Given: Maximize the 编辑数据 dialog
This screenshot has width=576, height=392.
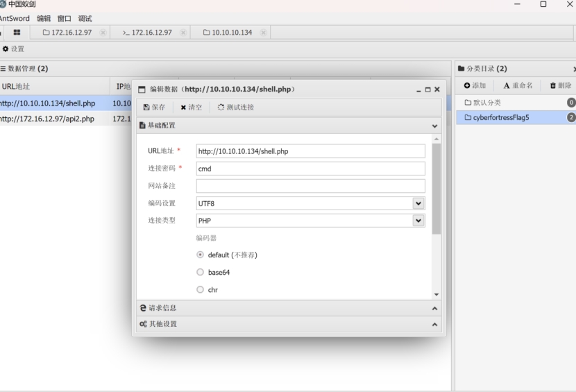Looking at the screenshot, I should click(x=427, y=90).
